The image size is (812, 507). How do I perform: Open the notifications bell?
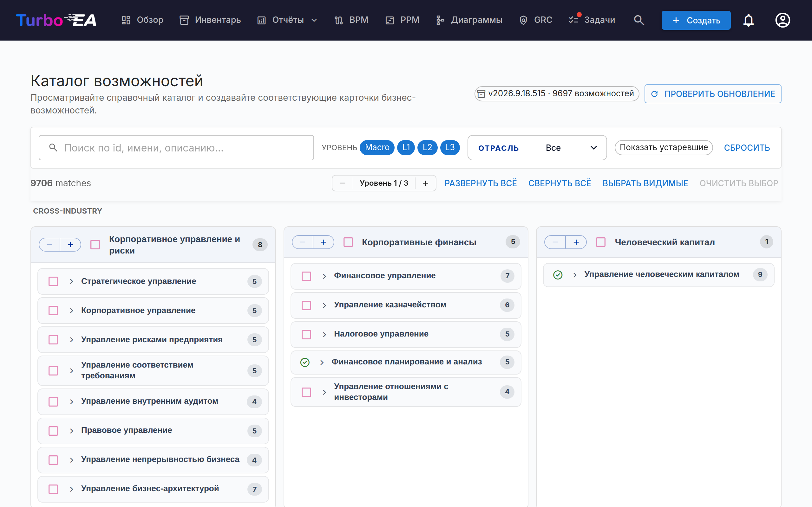748,20
